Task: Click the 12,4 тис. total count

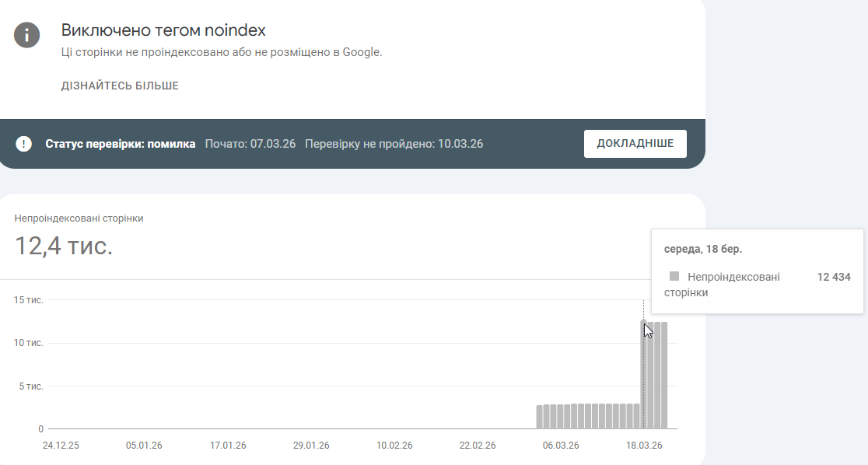Action: tap(64, 246)
